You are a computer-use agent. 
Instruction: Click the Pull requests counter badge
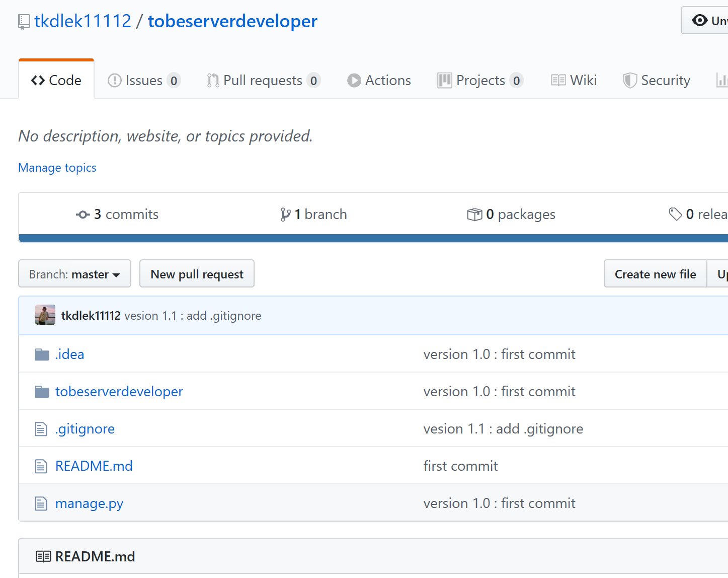[313, 81]
